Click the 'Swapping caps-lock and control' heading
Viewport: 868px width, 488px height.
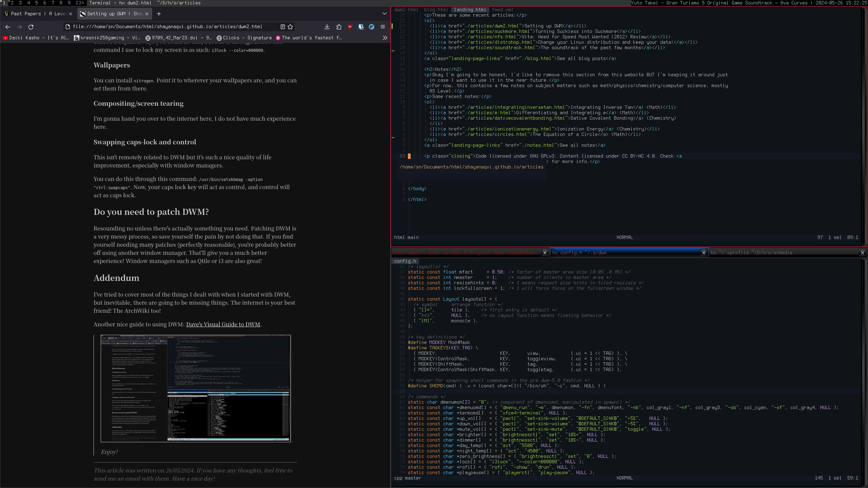point(145,142)
